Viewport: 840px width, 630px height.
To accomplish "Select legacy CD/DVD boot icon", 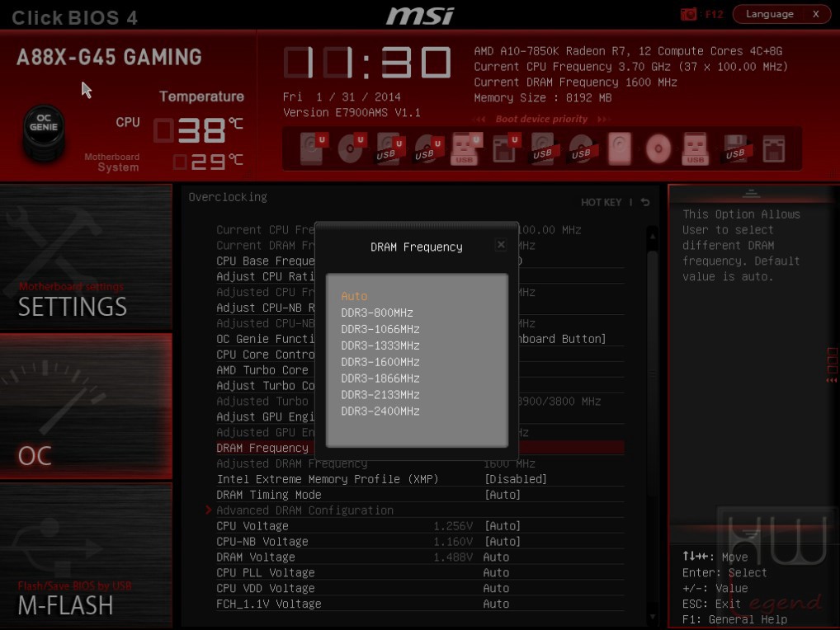I will click(658, 148).
